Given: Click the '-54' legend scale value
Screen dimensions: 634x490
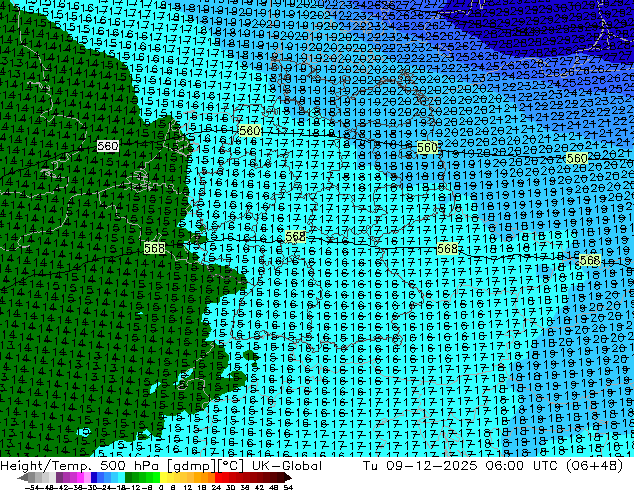Looking at the screenshot, I should tap(32, 487).
